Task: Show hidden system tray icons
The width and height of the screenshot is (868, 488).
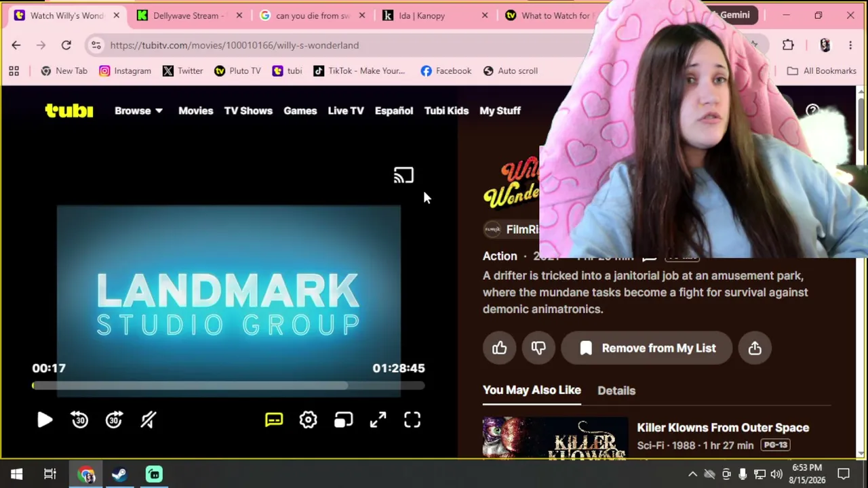Action: pyautogui.click(x=692, y=474)
